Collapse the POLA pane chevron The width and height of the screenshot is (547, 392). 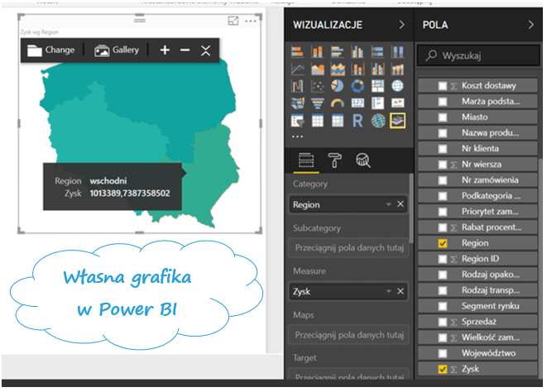click(531, 26)
